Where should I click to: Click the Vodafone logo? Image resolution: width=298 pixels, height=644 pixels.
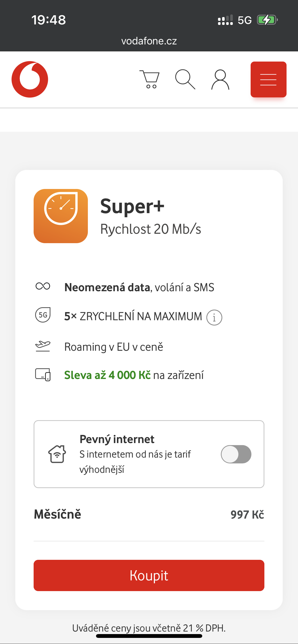(30, 79)
